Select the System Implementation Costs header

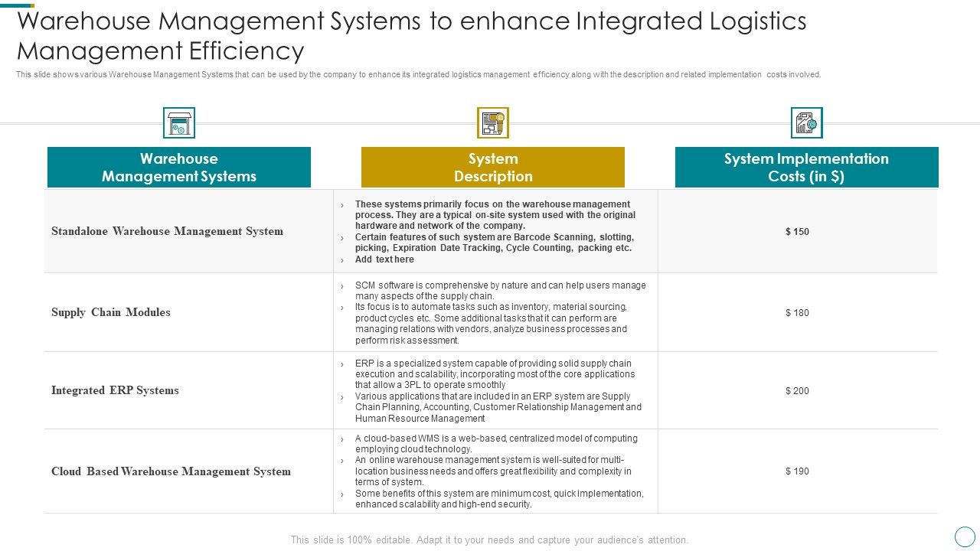point(806,167)
